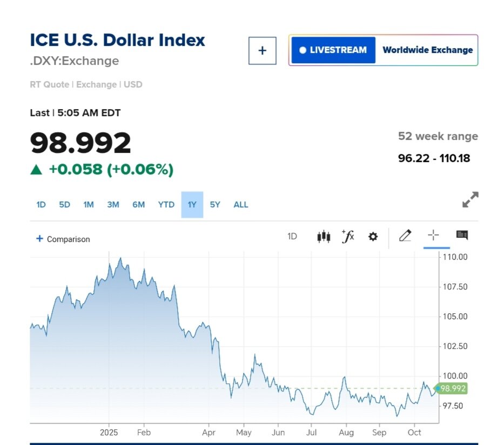This screenshot has width=504, height=445.
Task: Click the LIVESTREAM button
Action: tap(333, 50)
